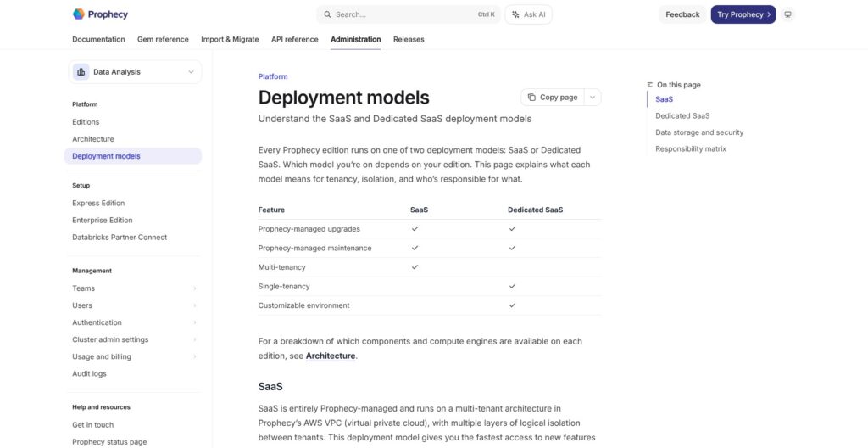Open the Data Analysis dropdown chevron
This screenshot has height=448, width=868.
pyautogui.click(x=191, y=72)
